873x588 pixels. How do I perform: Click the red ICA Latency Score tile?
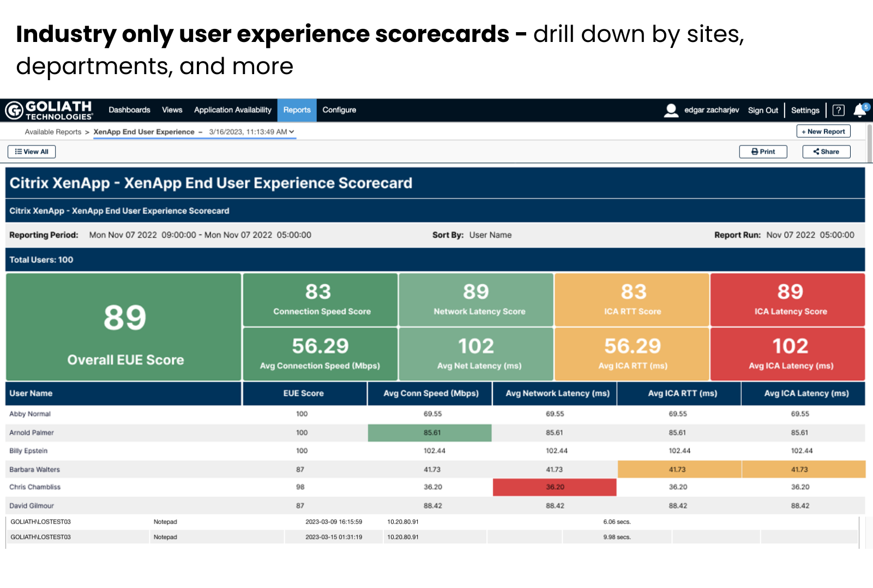pyautogui.click(x=787, y=300)
